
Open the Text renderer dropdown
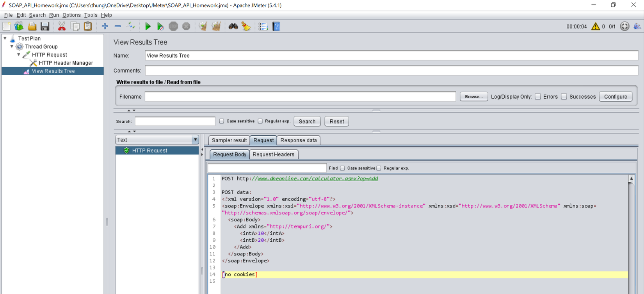(x=157, y=140)
